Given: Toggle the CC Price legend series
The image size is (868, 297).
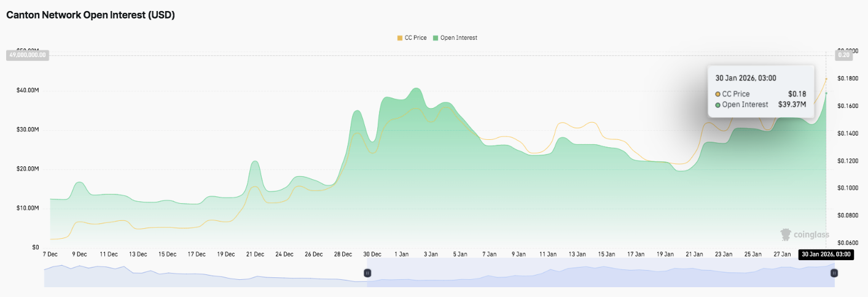Looking at the screenshot, I should [x=415, y=38].
